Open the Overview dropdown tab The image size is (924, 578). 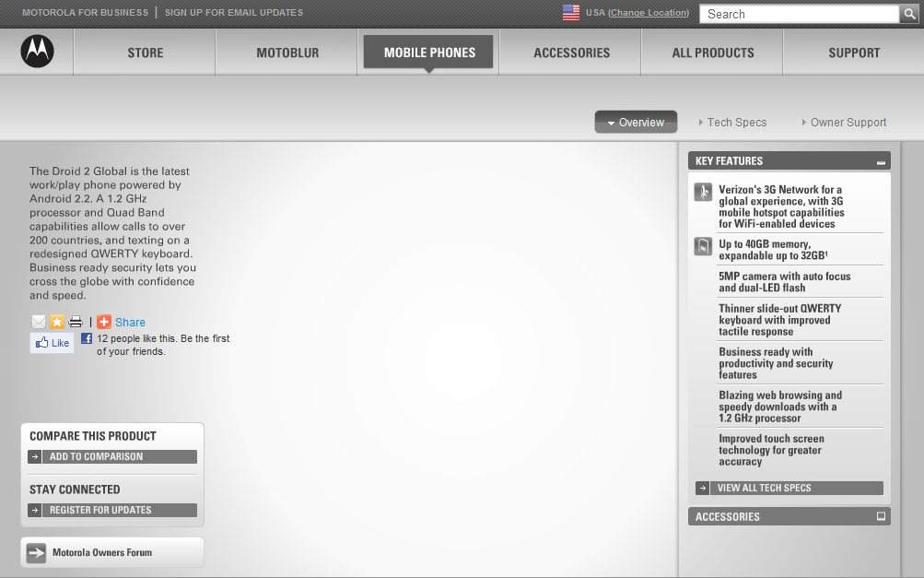[636, 122]
